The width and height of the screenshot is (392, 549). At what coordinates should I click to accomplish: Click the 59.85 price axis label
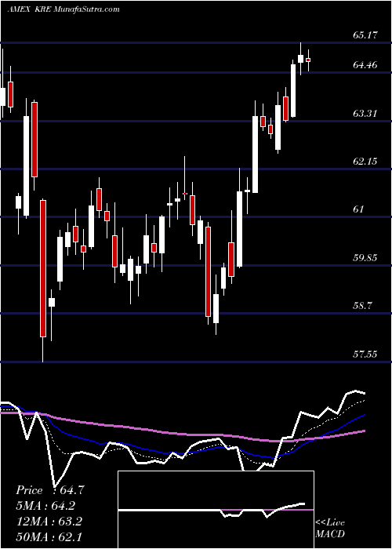[365, 258]
